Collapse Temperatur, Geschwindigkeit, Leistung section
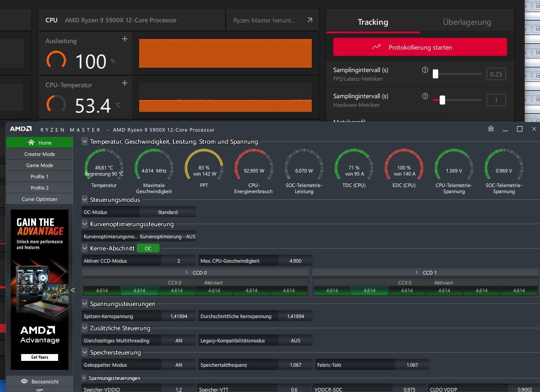This screenshot has height=392, width=540. click(x=84, y=141)
